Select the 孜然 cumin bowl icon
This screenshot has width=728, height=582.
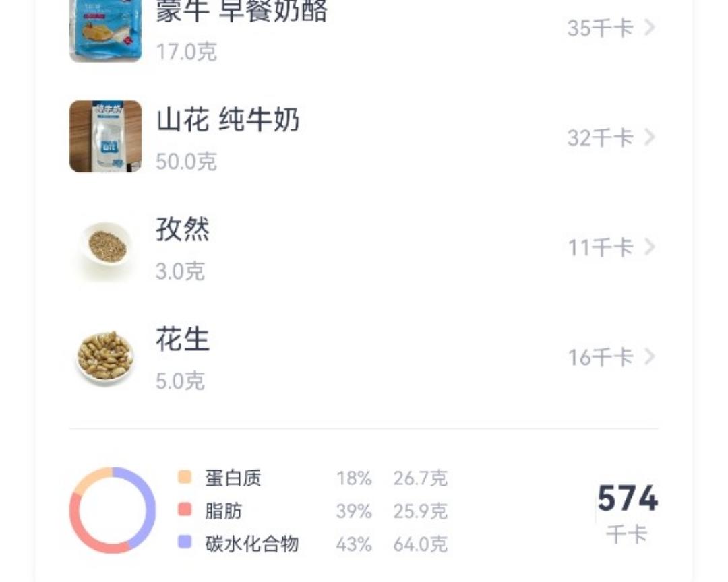[105, 246]
